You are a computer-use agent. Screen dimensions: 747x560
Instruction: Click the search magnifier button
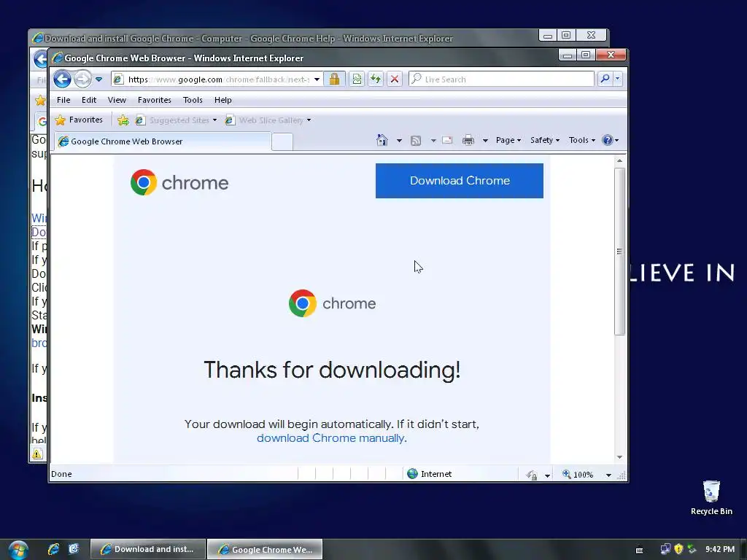[x=605, y=79]
